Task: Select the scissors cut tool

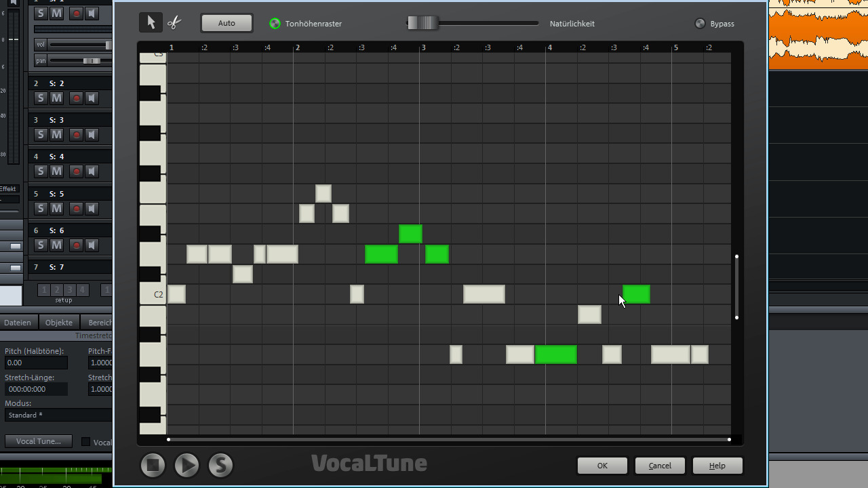Action: [174, 22]
